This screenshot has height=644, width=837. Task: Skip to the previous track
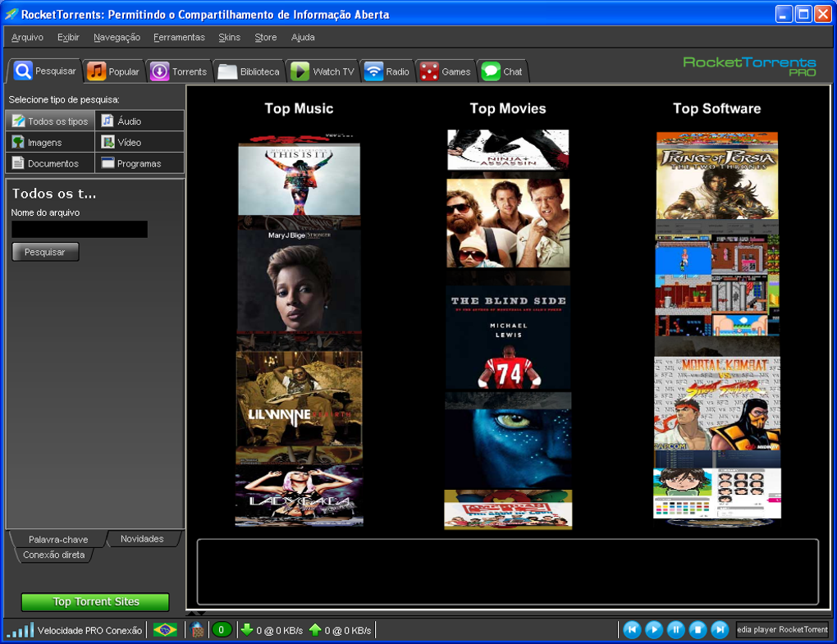click(632, 630)
